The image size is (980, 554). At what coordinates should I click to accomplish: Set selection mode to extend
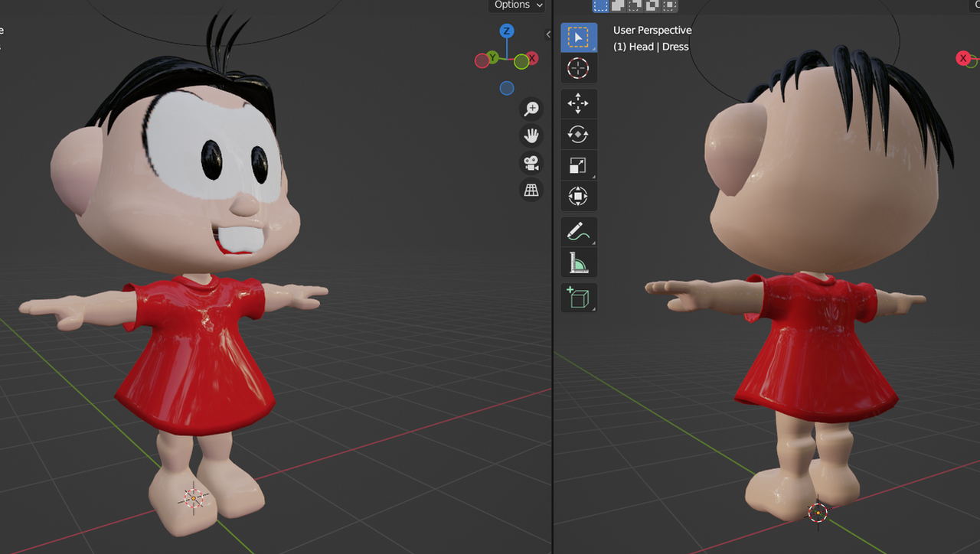[x=619, y=5]
